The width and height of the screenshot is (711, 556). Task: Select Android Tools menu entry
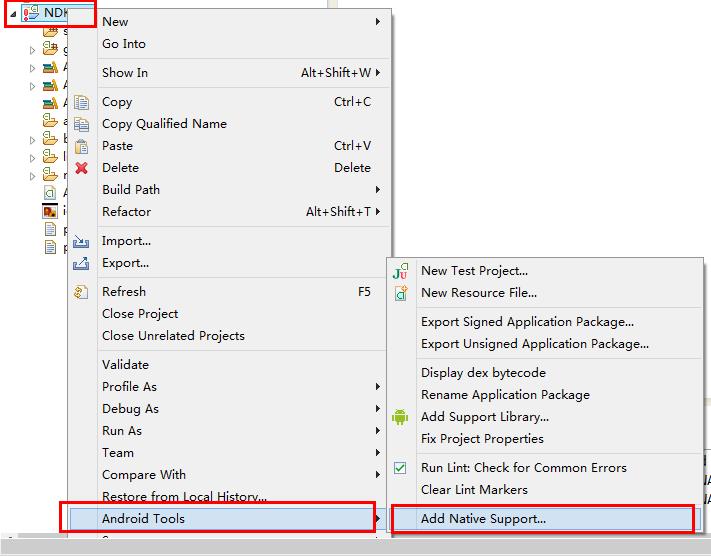[x=228, y=519]
